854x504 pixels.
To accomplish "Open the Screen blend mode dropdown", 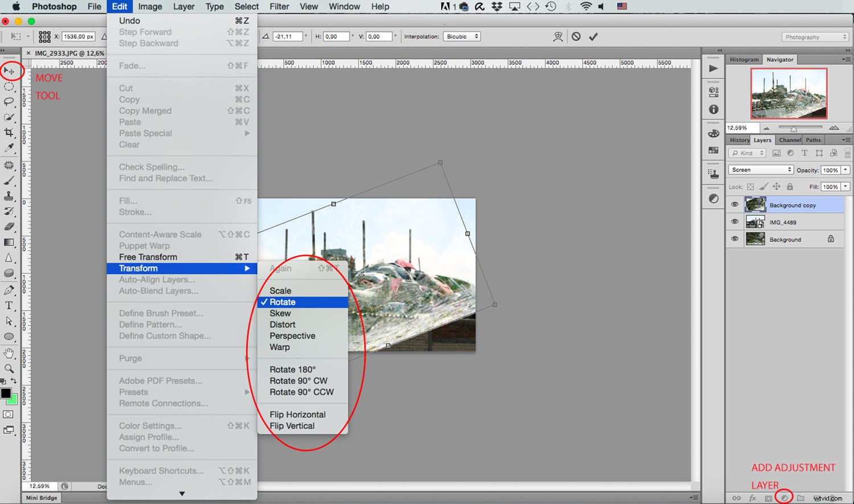I will (760, 169).
